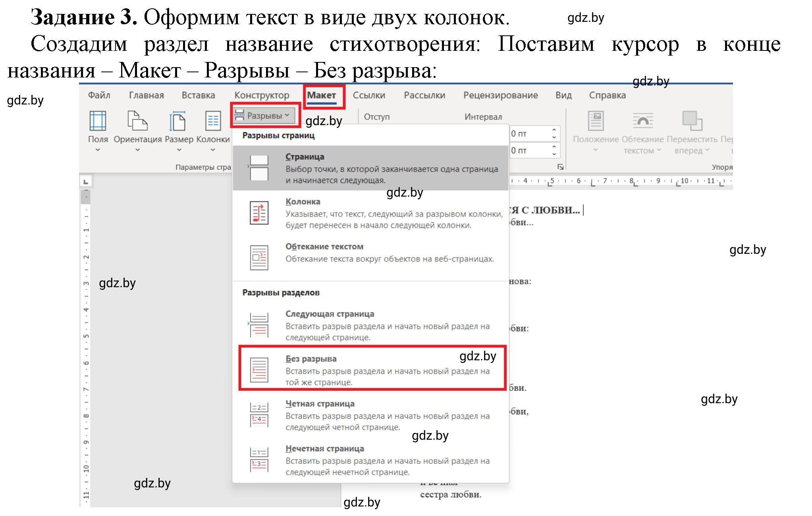812x516 pixels.
Task: Click the Без разрыва continuous section icon
Action: tap(259, 370)
